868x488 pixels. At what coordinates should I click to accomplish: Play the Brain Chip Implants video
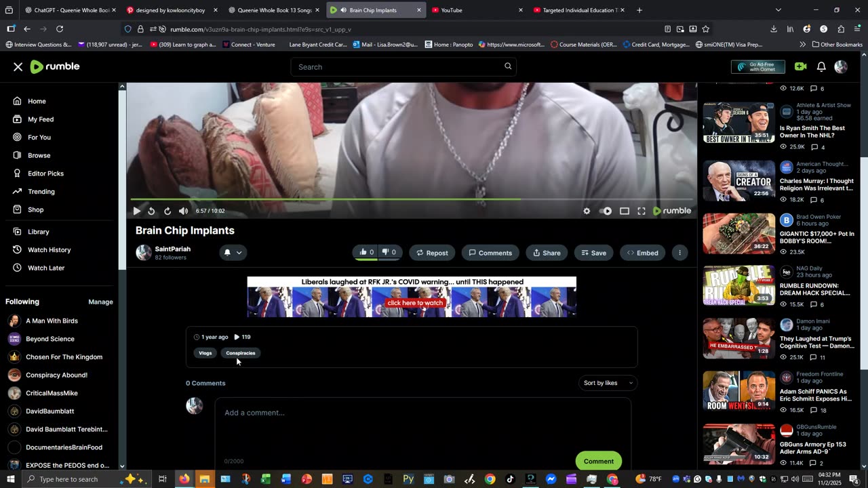coord(136,211)
